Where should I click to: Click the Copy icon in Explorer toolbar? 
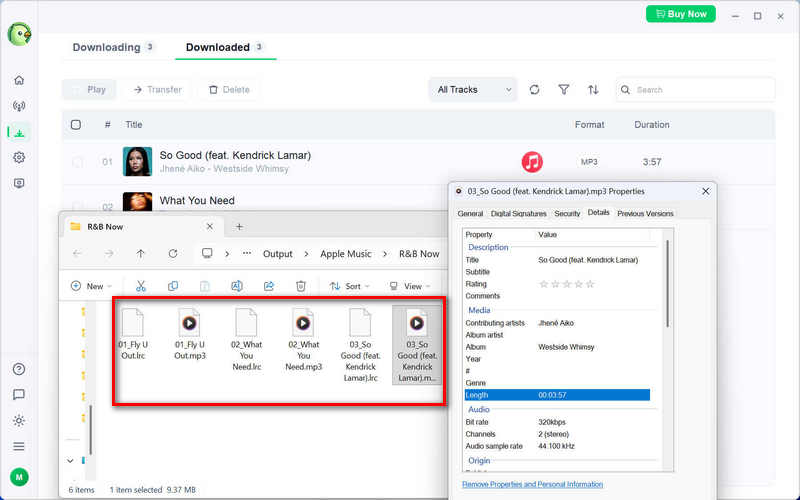click(x=173, y=286)
